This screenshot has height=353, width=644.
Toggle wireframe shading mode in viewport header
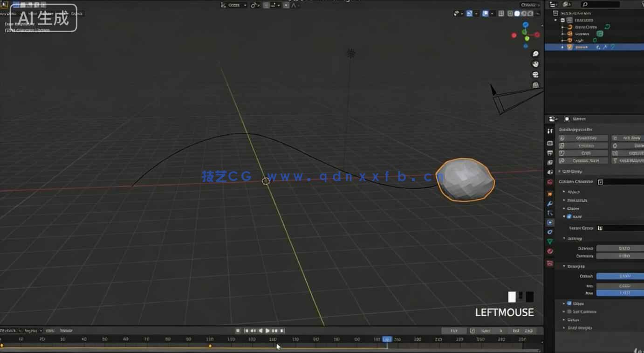[x=510, y=14]
